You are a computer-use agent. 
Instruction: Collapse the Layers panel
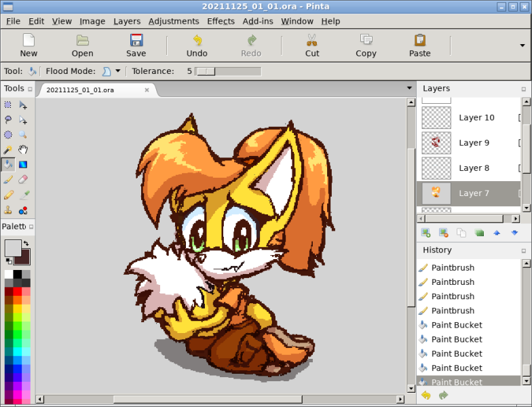tap(524, 90)
